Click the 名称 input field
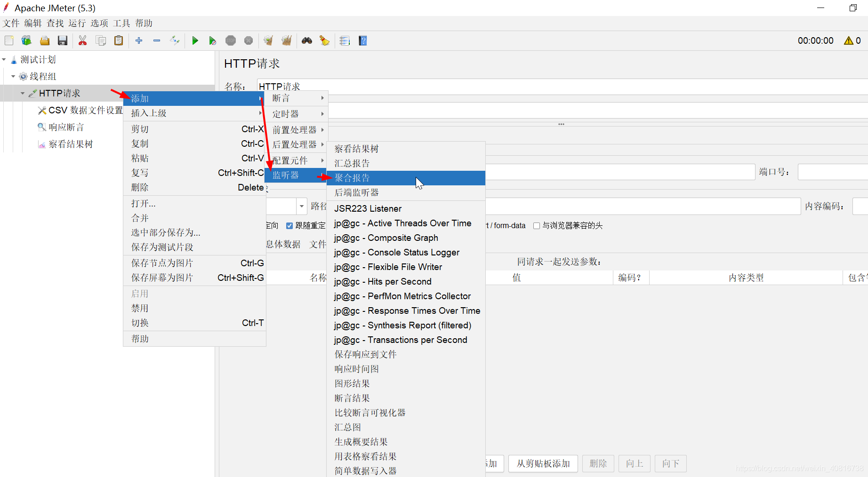Viewport: 868px width, 477px height. [x=563, y=86]
